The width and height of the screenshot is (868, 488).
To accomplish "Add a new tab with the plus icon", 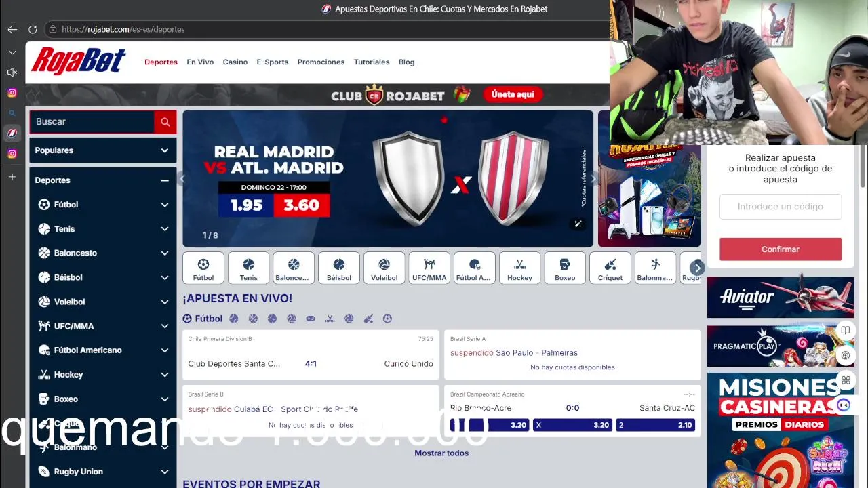I will coord(12,177).
